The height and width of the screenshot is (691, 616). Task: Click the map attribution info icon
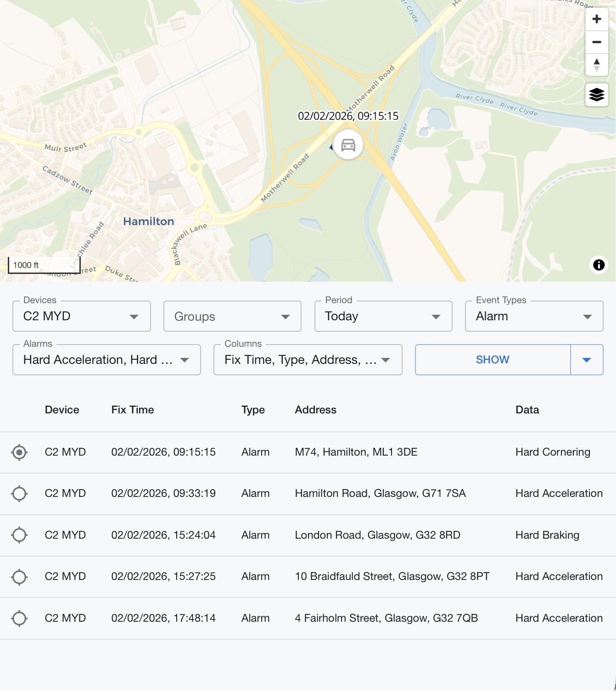click(x=599, y=265)
